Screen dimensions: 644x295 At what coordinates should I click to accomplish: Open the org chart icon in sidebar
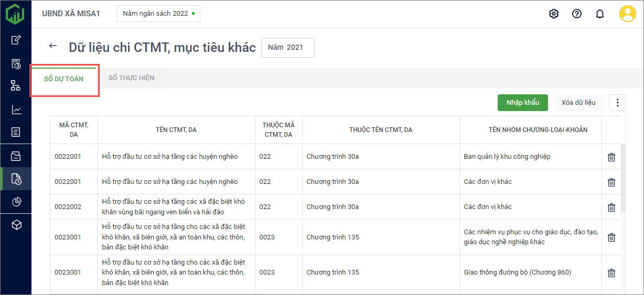(x=16, y=86)
